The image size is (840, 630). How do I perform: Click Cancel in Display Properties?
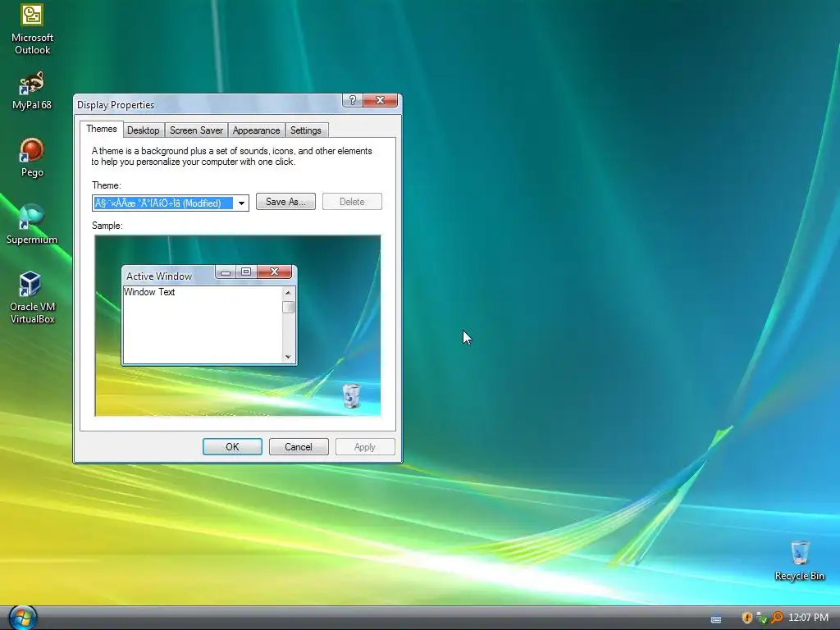(x=299, y=447)
